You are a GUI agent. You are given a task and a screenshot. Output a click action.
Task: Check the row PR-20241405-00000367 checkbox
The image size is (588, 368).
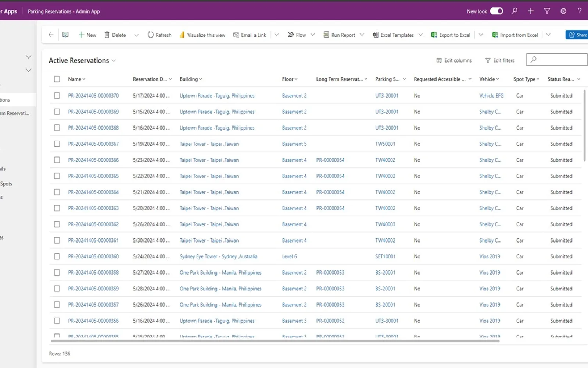(57, 144)
